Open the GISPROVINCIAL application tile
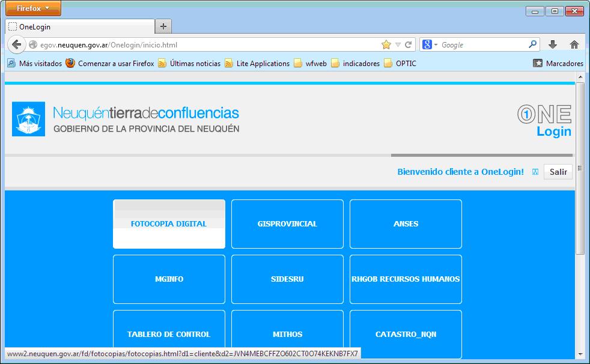 [x=287, y=224]
